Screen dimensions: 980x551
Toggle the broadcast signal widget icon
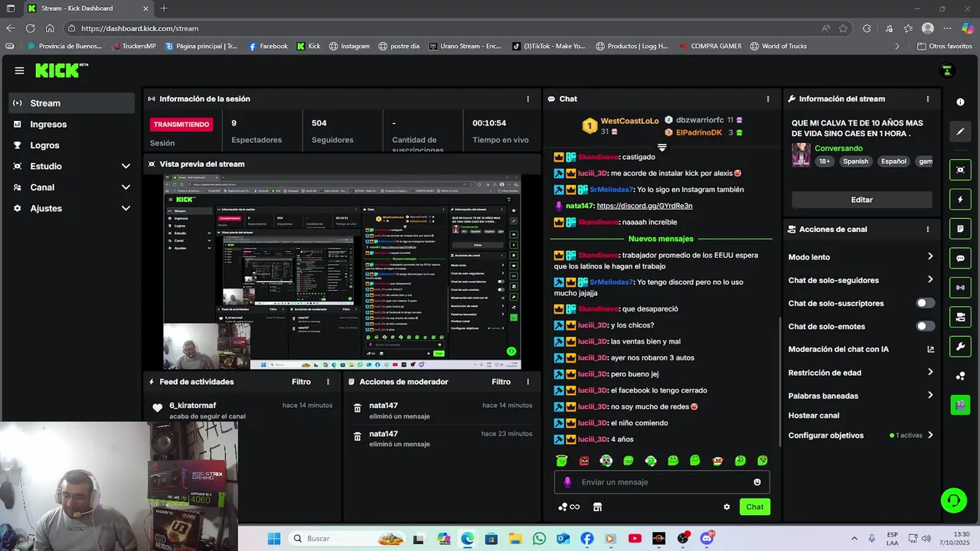point(960,288)
